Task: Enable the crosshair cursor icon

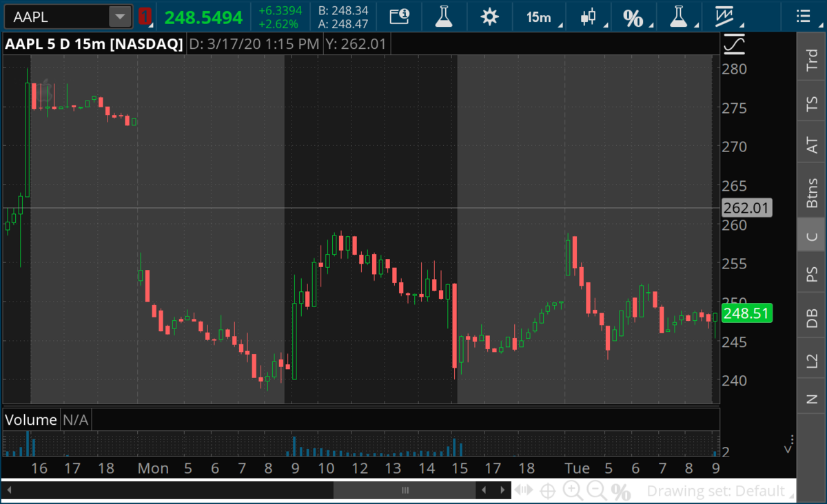Action: coord(548,491)
